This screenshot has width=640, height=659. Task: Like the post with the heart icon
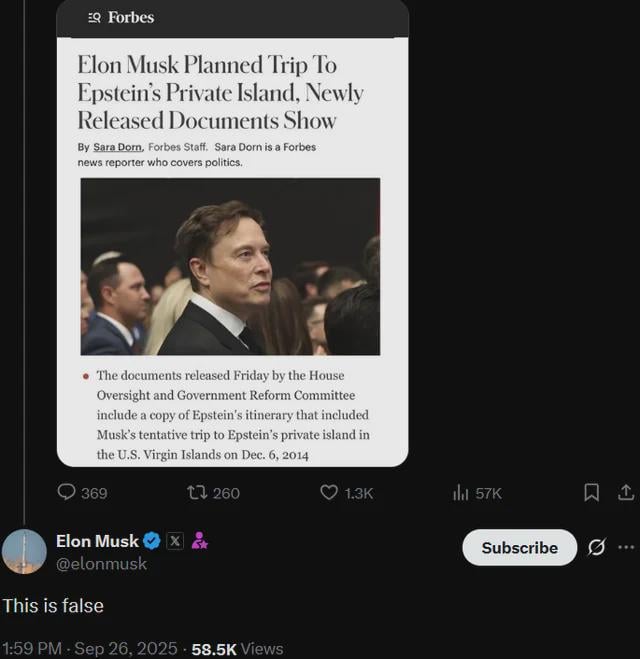click(329, 492)
